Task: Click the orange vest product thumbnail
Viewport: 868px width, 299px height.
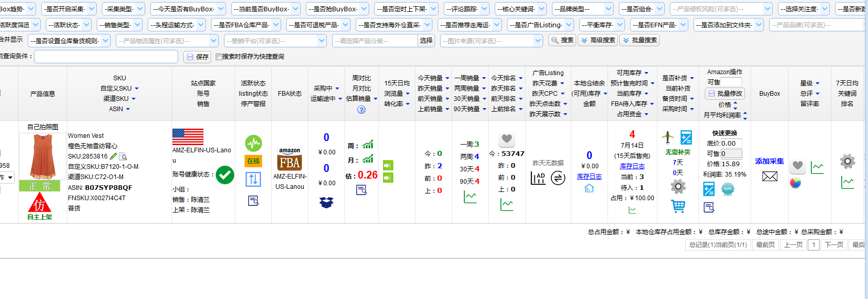Action: (x=43, y=156)
